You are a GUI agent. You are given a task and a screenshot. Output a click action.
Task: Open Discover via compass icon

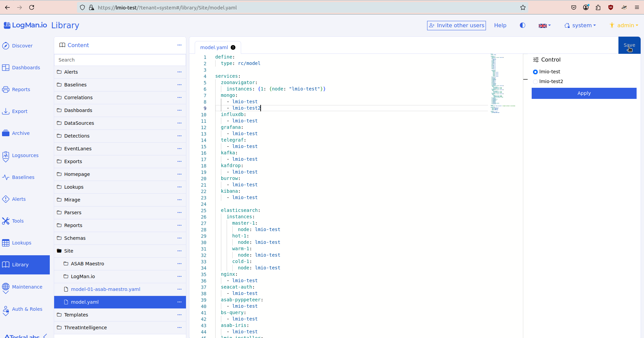pos(6,46)
